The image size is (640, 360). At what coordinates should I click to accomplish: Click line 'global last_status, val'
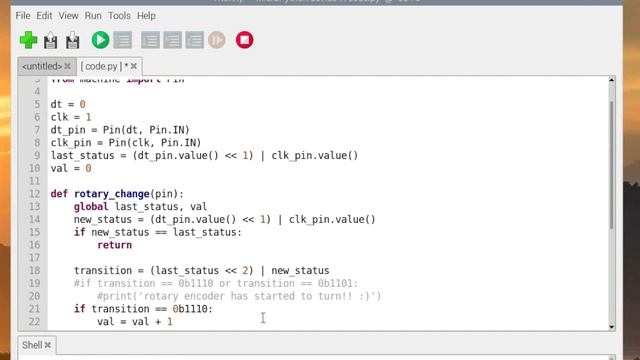coord(140,207)
